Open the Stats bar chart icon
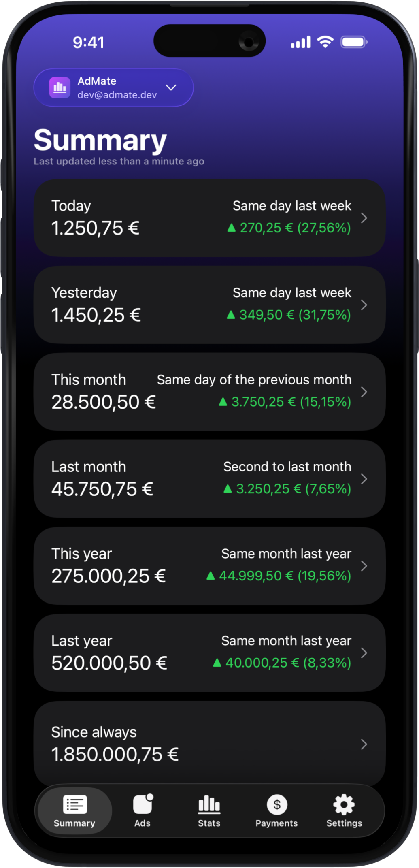The height and width of the screenshot is (868, 419). 209,804
